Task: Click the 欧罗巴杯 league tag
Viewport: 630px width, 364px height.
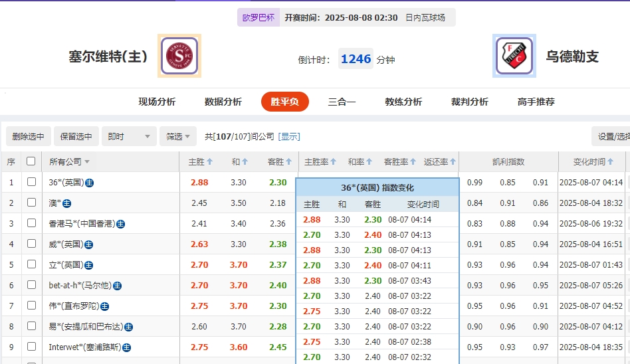Action: click(x=258, y=17)
